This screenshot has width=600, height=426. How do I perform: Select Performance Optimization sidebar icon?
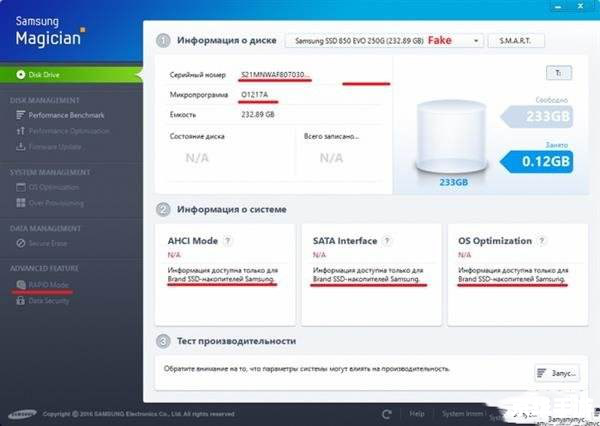[20, 131]
